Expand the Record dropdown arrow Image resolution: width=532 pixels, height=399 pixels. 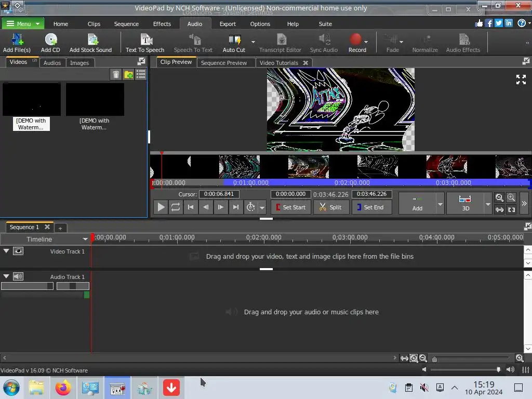click(x=366, y=42)
